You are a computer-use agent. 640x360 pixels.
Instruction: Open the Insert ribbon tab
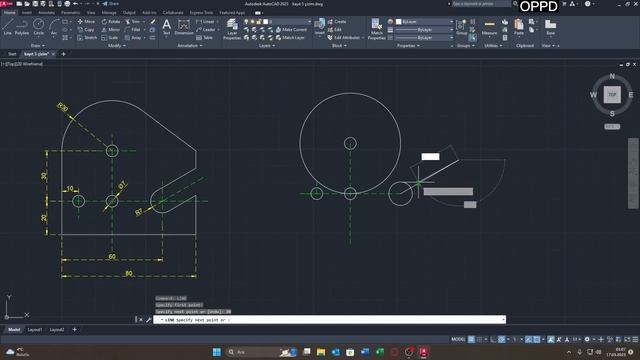pos(27,13)
